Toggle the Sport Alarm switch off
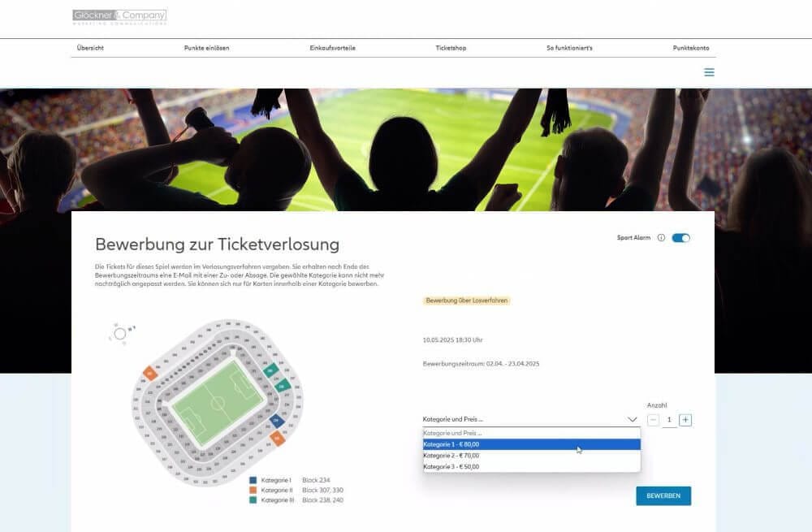 (680, 237)
